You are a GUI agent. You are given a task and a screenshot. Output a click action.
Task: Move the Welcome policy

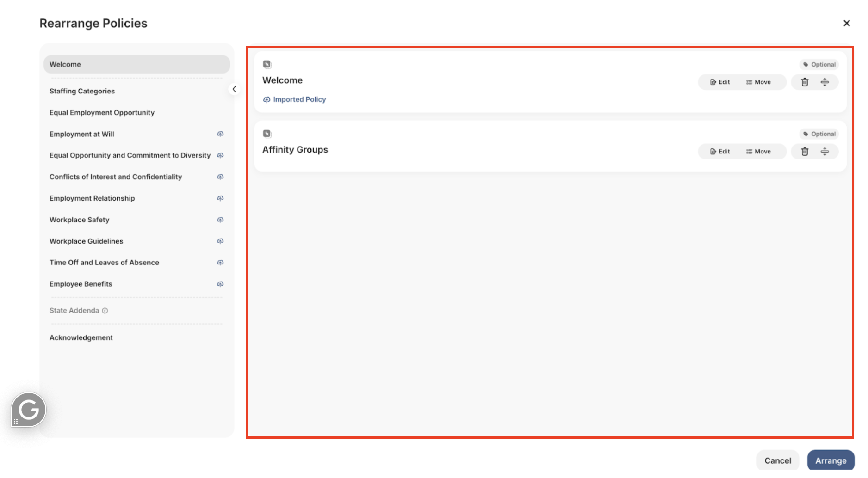click(758, 82)
